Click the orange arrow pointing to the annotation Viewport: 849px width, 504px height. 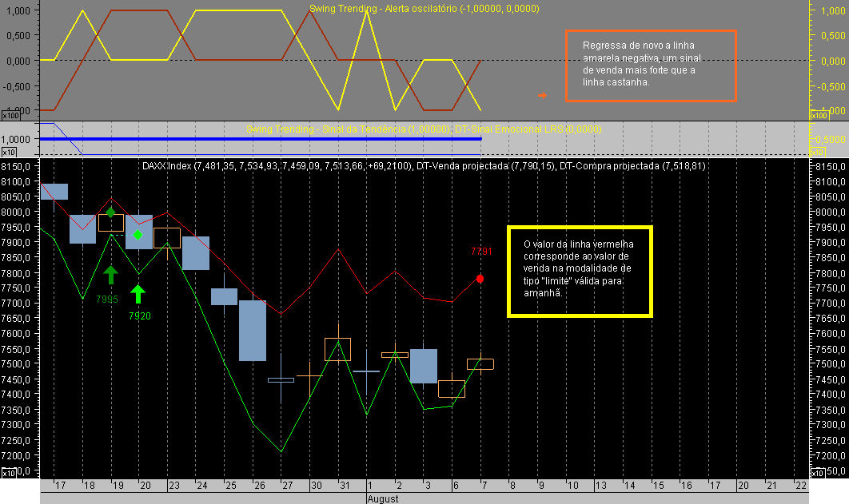[544, 96]
